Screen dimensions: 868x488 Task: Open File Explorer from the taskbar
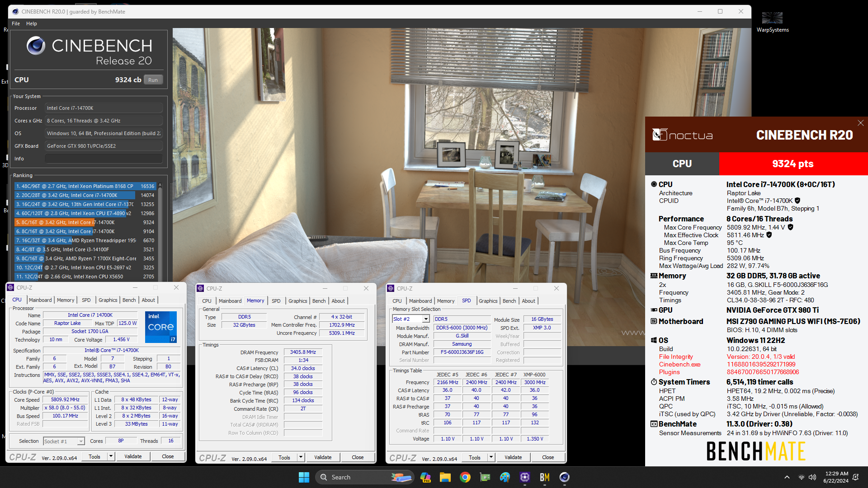coord(445,477)
